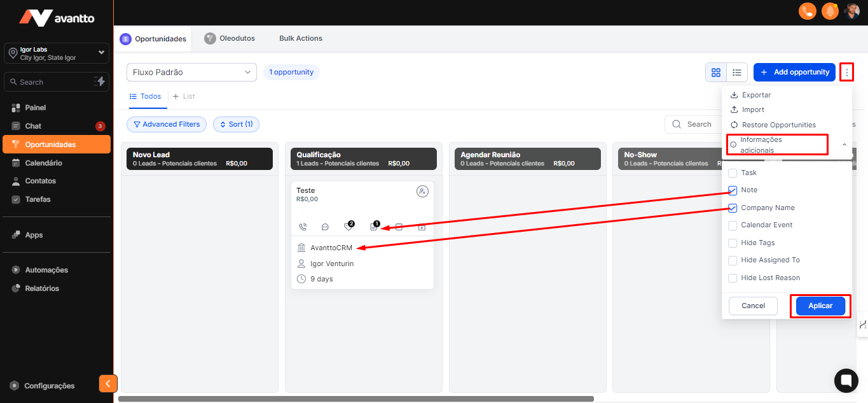
Task: Switch to grid board view icon
Action: [716, 73]
